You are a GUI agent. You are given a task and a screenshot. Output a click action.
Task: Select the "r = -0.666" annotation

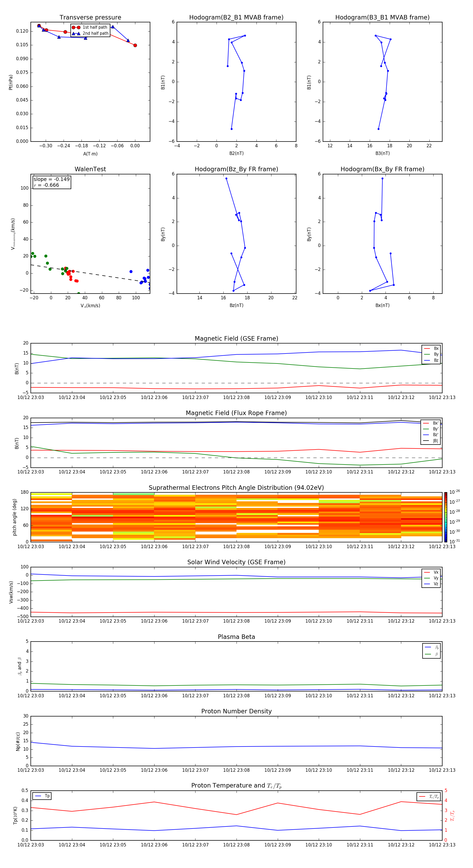tap(47, 185)
